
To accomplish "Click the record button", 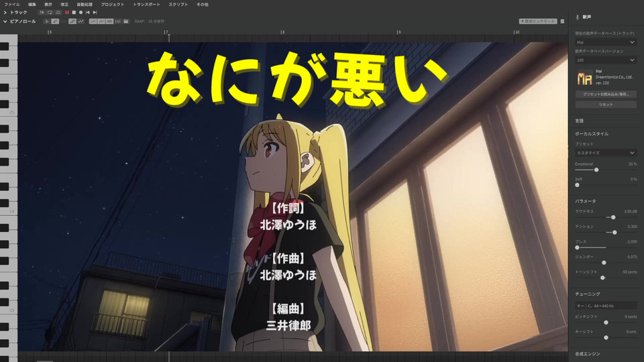I will click(x=81, y=13).
